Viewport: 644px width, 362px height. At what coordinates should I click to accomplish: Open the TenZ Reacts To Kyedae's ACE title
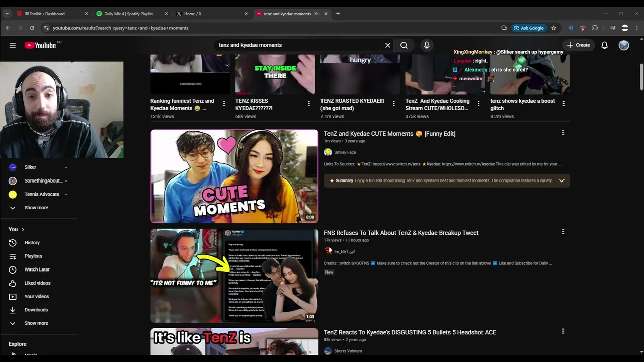tap(410, 332)
